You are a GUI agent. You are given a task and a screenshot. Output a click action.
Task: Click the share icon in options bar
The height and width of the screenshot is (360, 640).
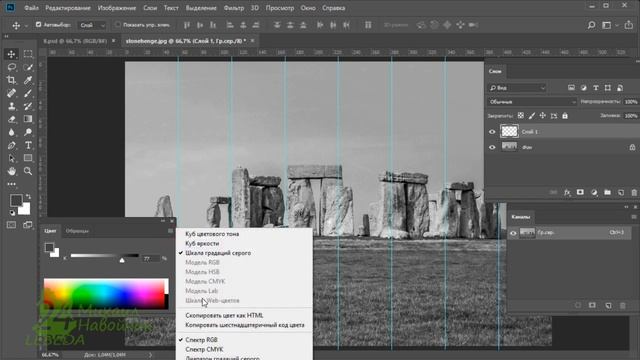[x=629, y=25]
